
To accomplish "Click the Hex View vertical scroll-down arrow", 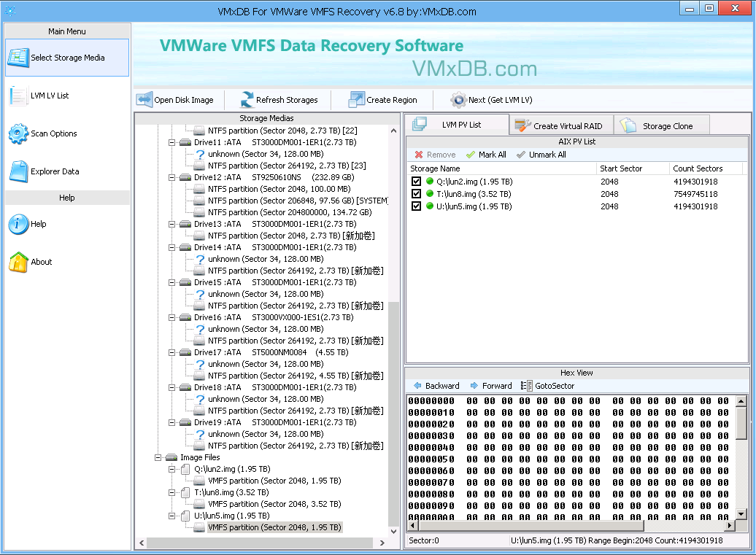I will [x=741, y=514].
